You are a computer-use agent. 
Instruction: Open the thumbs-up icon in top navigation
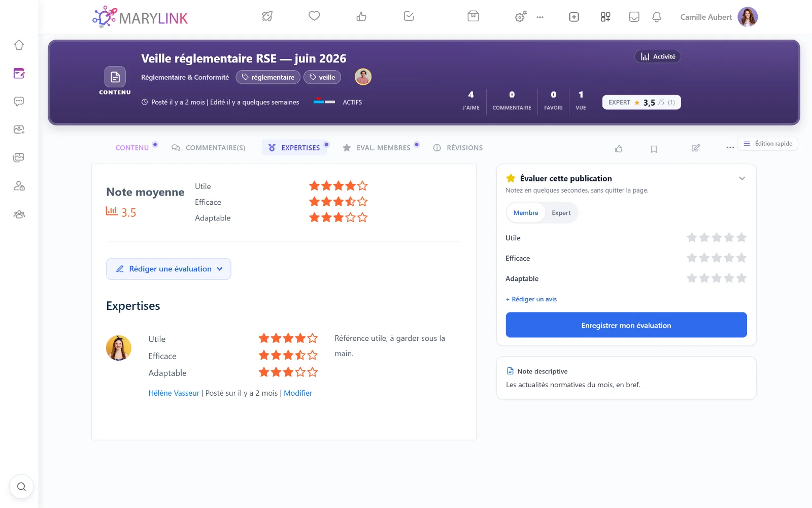(x=361, y=17)
